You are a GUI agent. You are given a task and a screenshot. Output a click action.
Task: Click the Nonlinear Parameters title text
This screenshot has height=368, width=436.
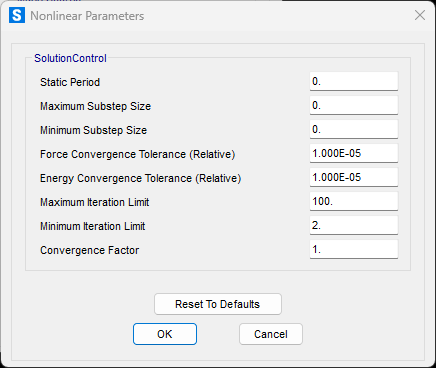(x=87, y=16)
